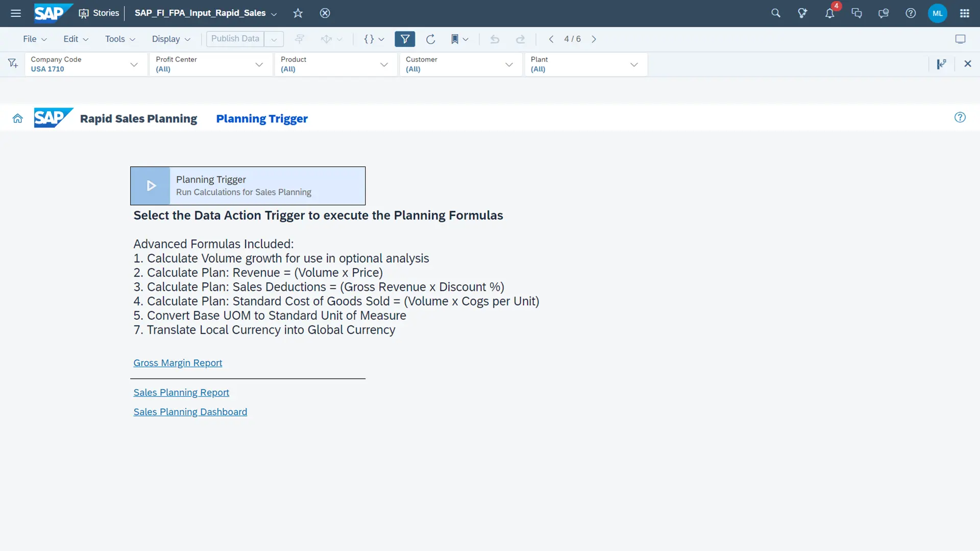Screen dimensions: 980x551
Task: Open the File menu
Action: pyautogui.click(x=35, y=39)
